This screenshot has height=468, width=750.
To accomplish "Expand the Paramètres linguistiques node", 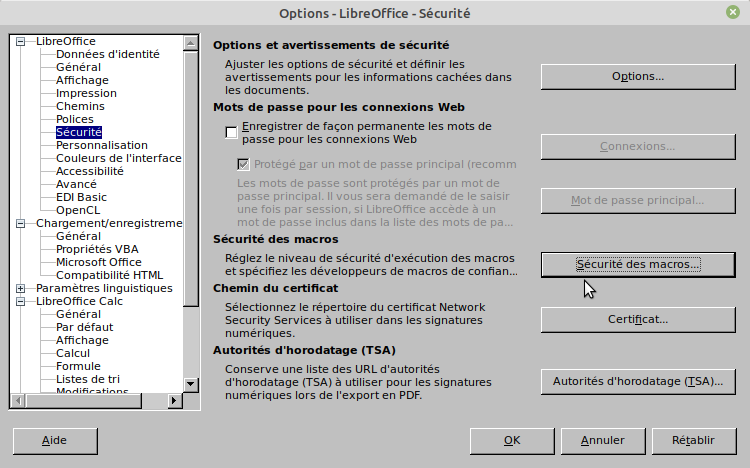I will pyautogui.click(x=20, y=289).
